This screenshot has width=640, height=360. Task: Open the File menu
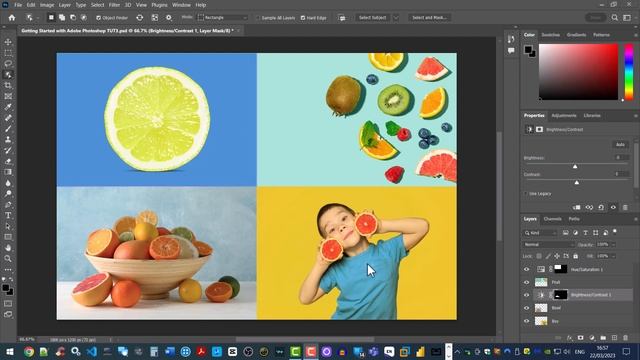pyautogui.click(x=18, y=5)
